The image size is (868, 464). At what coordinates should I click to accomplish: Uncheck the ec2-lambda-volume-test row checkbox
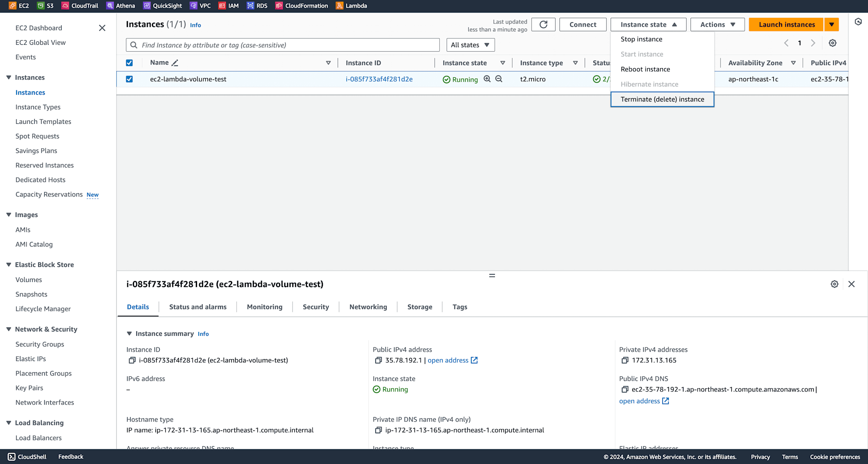(x=129, y=79)
